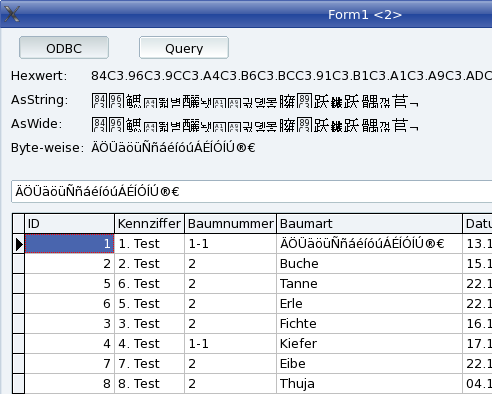Viewport: 492px width, 394px height.
Task: Click the text input field with special characters
Action: point(252,192)
